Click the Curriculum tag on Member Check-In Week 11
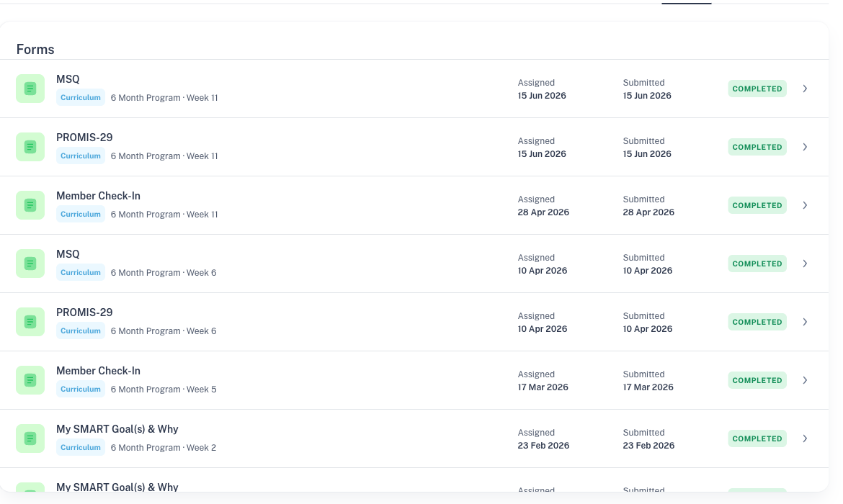The image size is (843, 504). tap(81, 215)
